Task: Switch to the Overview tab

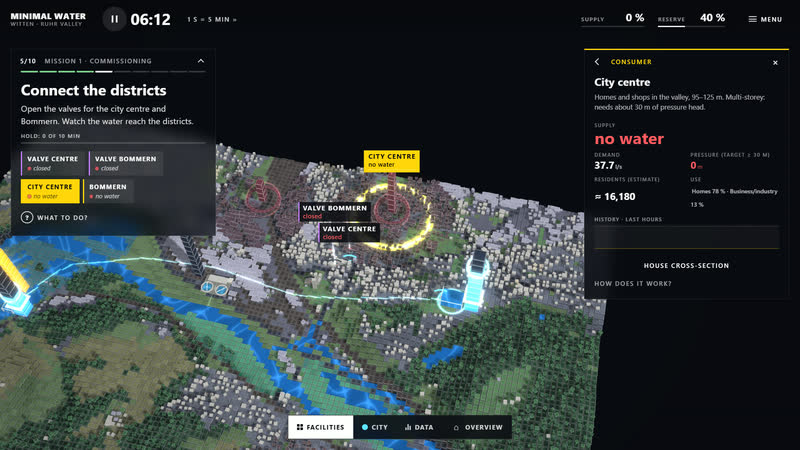Action: tap(478, 427)
